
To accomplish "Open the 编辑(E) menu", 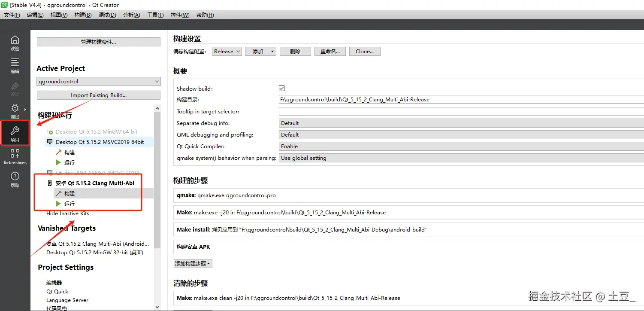I will click(35, 15).
